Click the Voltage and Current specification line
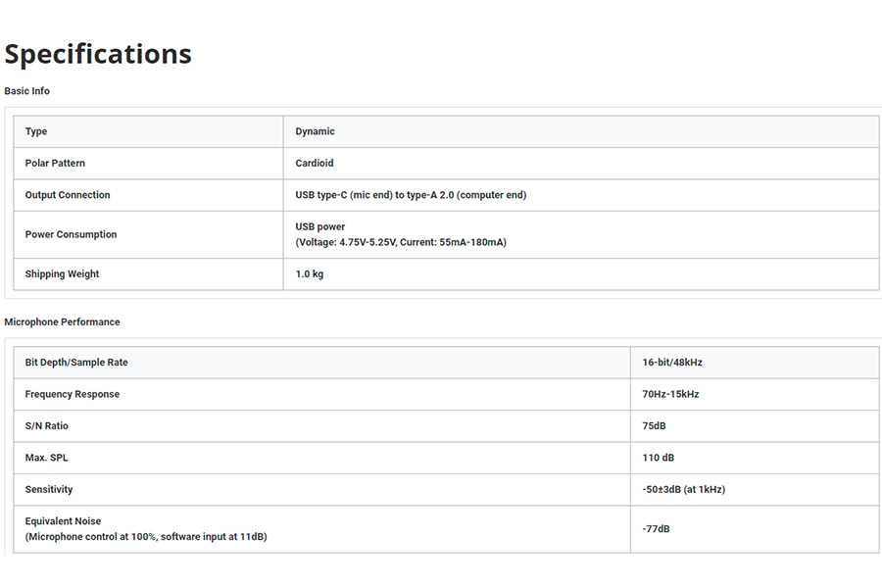Viewport: 882px width, 588px height. pyautogui.click(x=401, y=242)
